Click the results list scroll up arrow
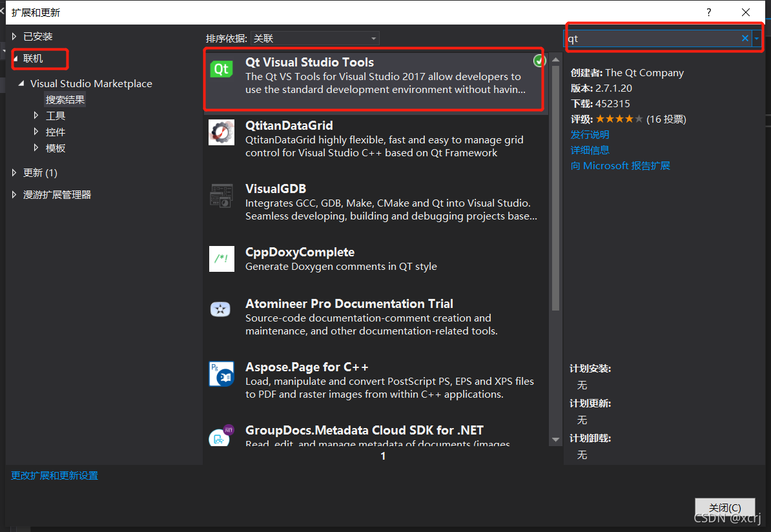 click(x=555, y=59)
